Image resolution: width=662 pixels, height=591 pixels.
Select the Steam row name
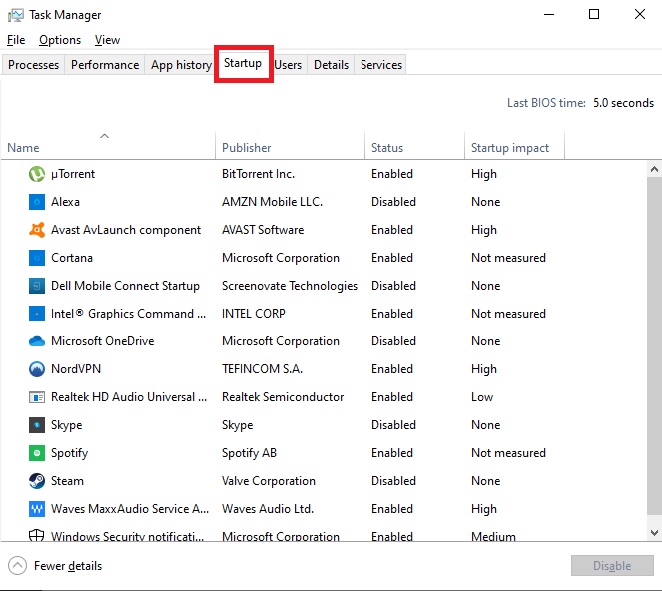(67, 481)
